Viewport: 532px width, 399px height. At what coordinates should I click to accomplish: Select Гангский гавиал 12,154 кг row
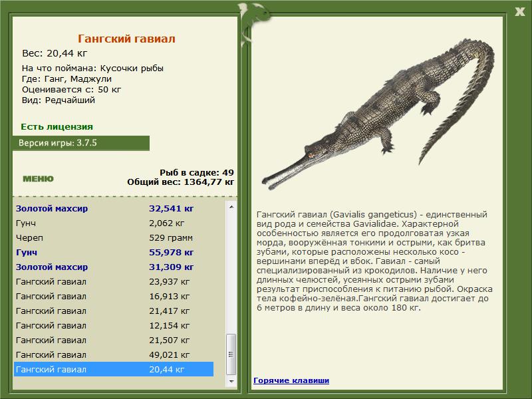(x=114, y=325)
